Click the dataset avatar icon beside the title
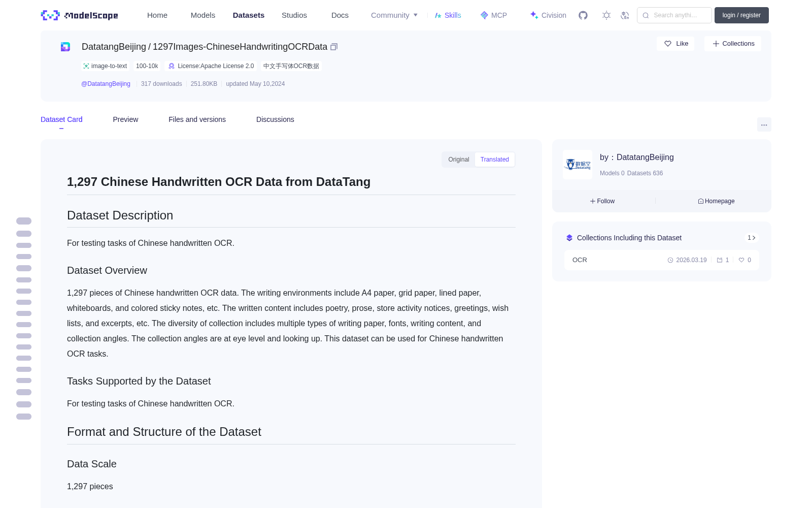812x508 pixels. click(65, 47)
